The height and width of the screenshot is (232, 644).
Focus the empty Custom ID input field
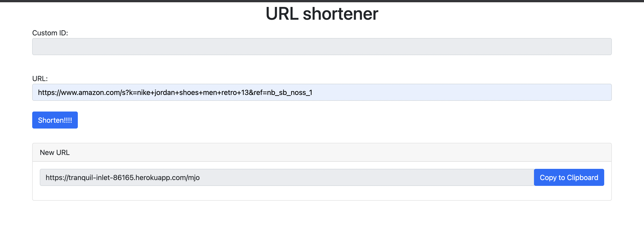pos(322,47)
